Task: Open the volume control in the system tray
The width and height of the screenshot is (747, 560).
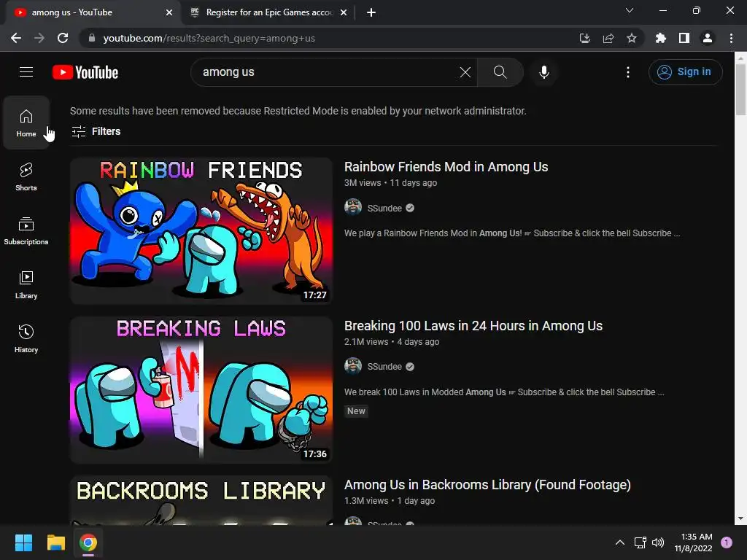Action: (x=658, y=542)
